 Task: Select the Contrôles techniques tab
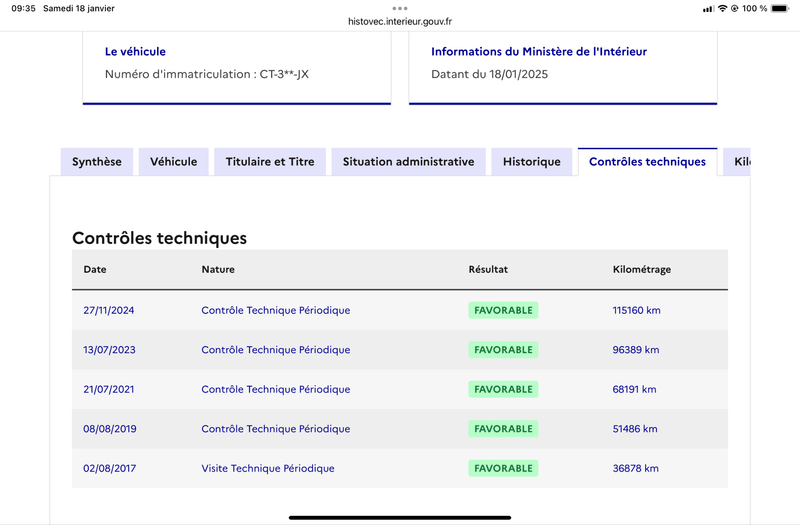click(647, 162)
